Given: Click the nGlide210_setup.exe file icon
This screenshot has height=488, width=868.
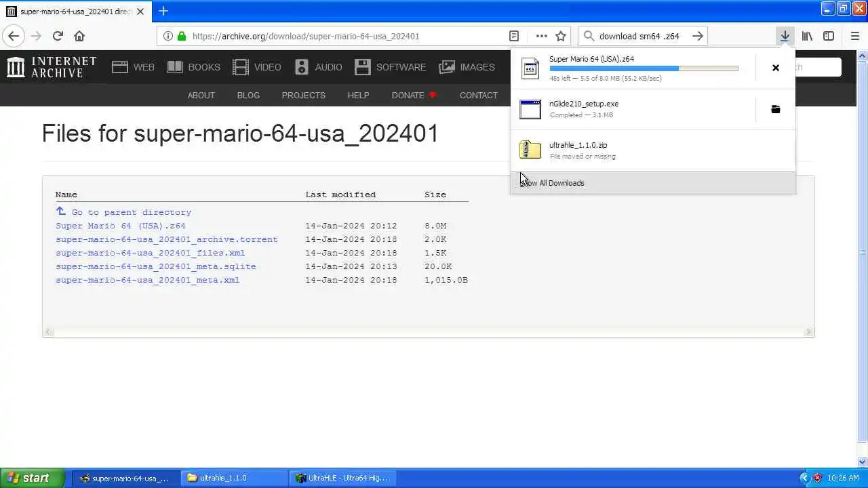Looking at the screenshot, I should coord(530,109).
